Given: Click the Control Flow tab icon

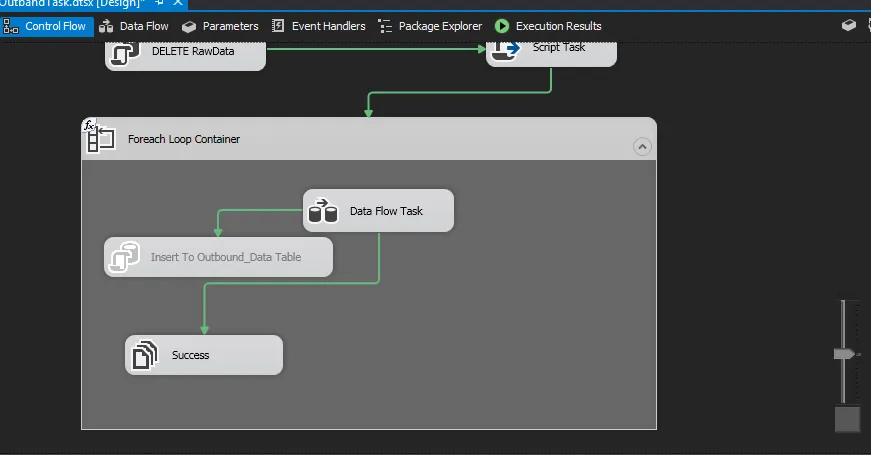Looking at the screenshot, I should 11,26.
